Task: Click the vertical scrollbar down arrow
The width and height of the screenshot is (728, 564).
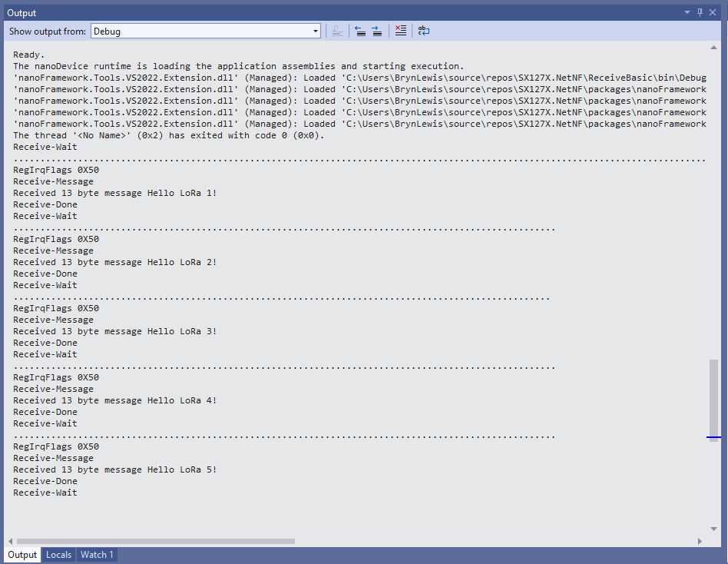Action: pos(714,529)
